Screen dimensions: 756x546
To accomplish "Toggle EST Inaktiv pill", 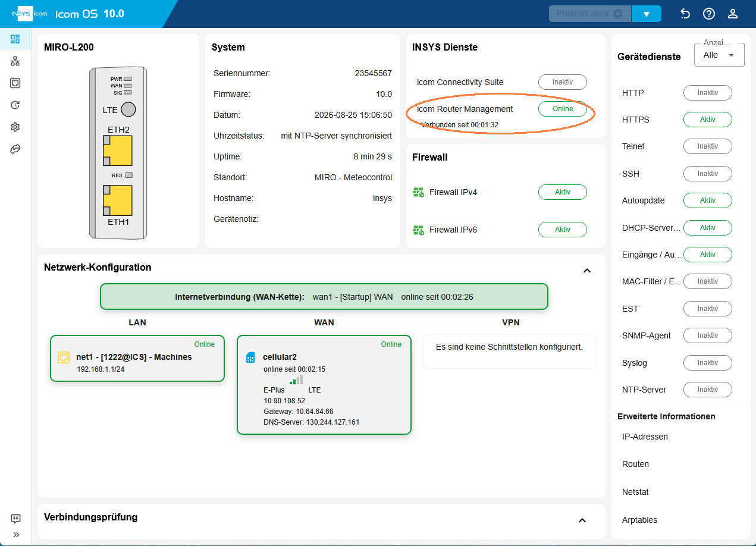I will point(708,309).
